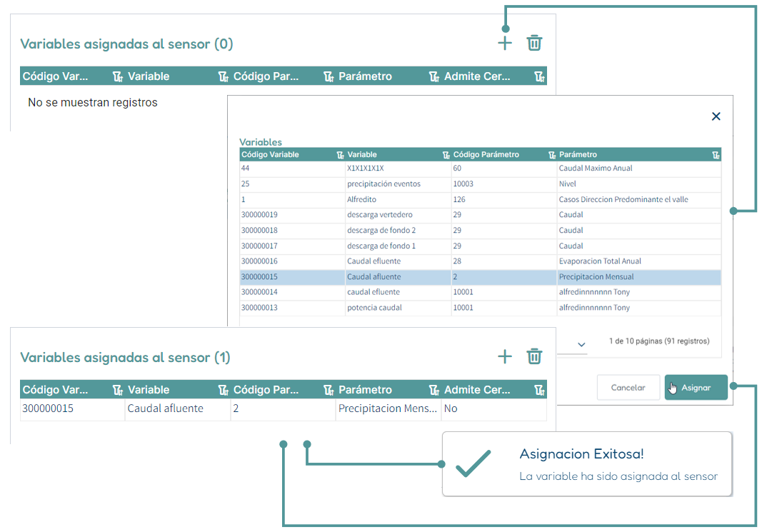Filter Admite Cer... column in sensor (1) panel
This screenshot has width=762, height=532.
coord(539,390)
